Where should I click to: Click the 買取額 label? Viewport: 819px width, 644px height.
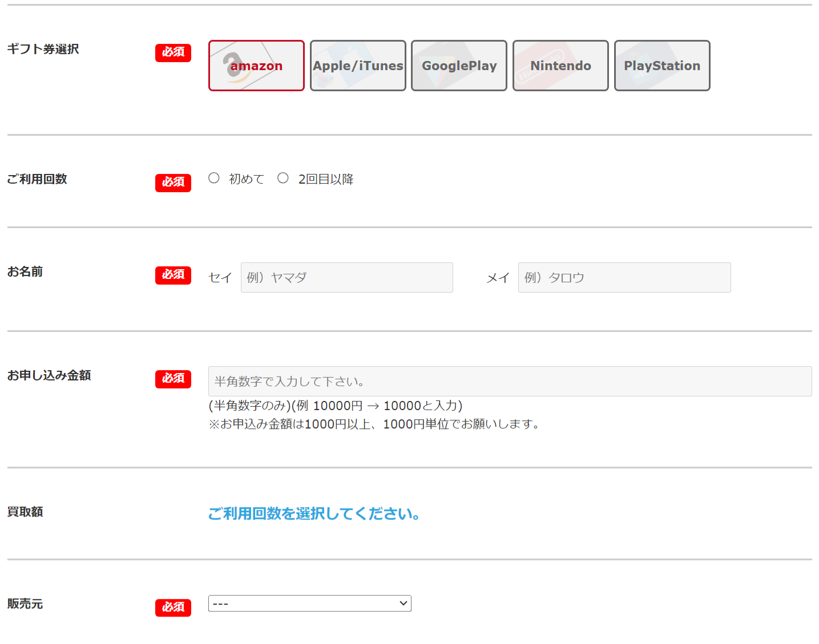tap(25, 512)
